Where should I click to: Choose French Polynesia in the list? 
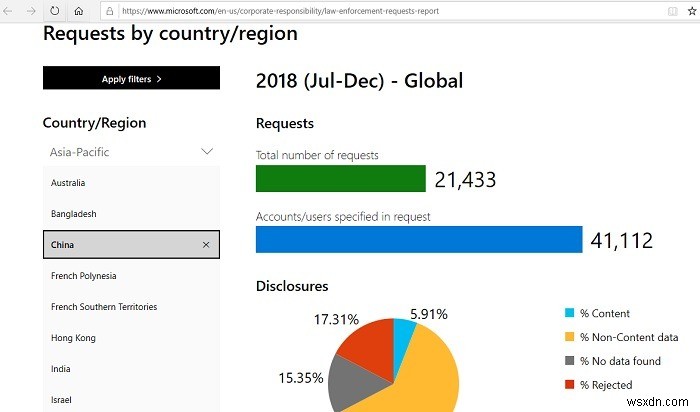pos(83,276)
